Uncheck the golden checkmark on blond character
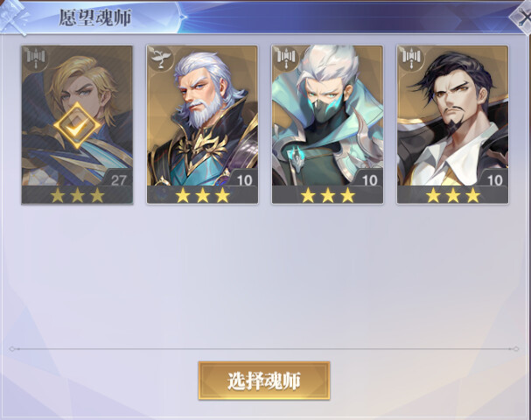531x420 pixels. pyautogui.click(x=77, y=126)
